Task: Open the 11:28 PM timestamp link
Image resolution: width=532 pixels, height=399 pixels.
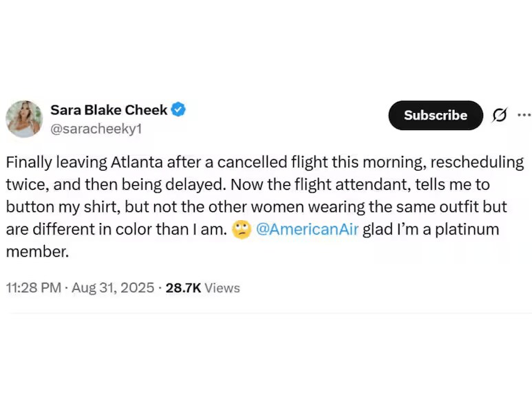Action: [x=34, y=288]
